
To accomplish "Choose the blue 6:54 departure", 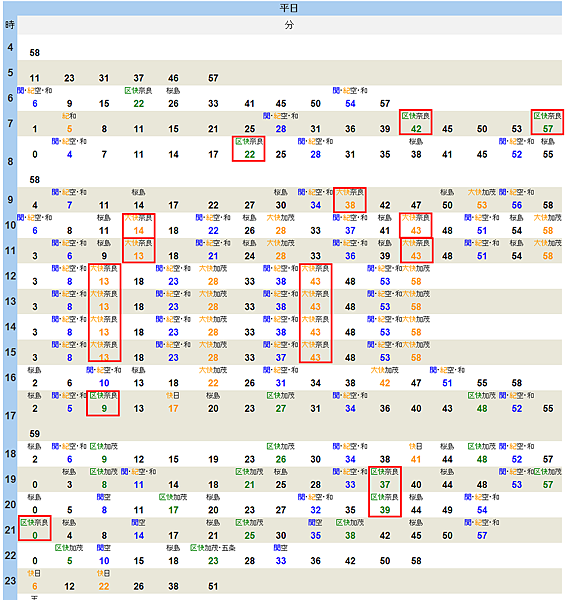I will [x=350, y=104].
